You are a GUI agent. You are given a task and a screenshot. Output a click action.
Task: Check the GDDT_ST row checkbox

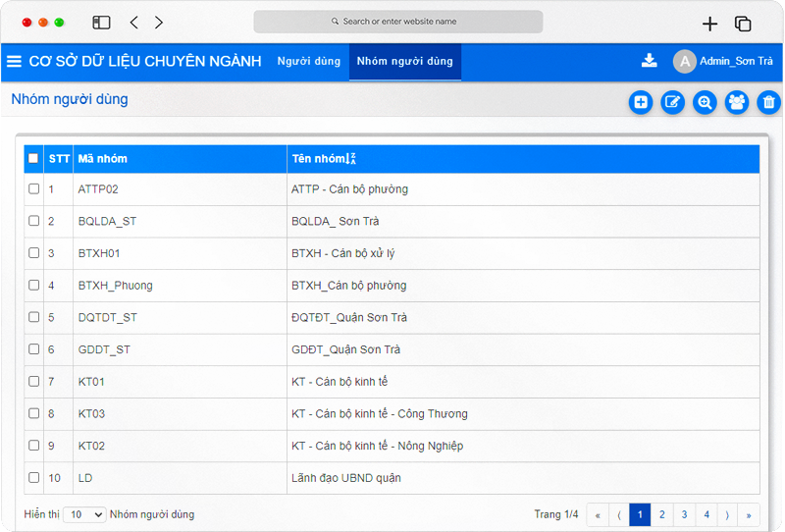click(x=33, y=349)
